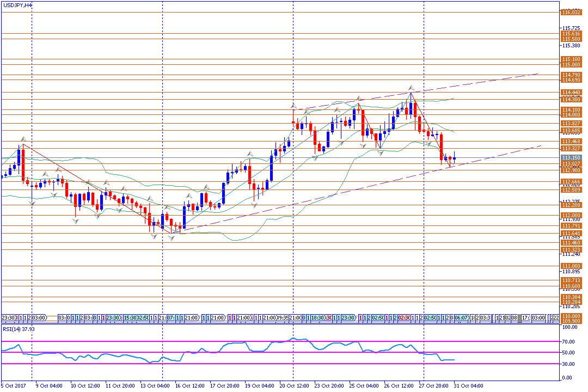
Task: Select the 111.791 price level tag
Action: click(571, 226)
